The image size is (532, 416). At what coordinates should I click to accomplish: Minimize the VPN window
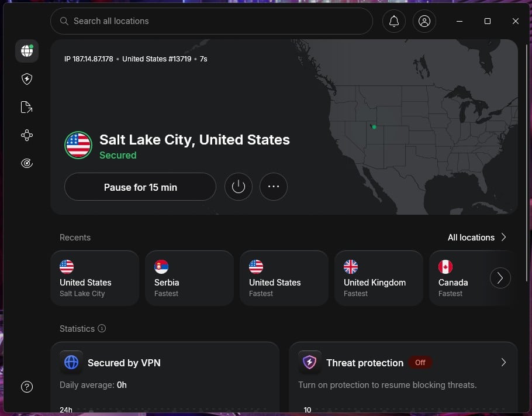460,21
